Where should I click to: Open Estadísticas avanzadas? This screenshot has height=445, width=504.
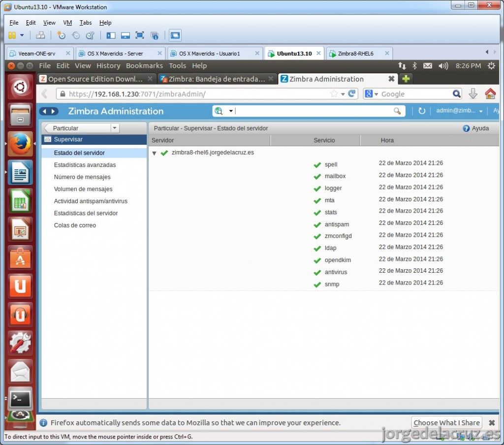(85, 165)
